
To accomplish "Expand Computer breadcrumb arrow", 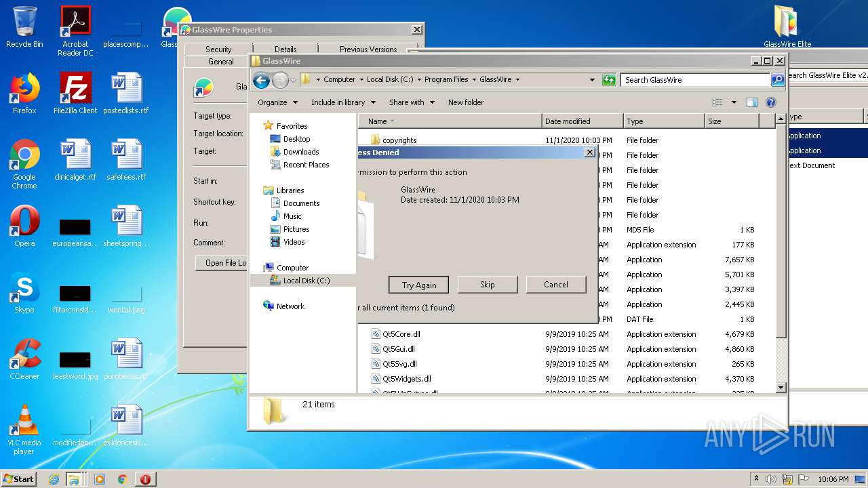I will (361, 79).
